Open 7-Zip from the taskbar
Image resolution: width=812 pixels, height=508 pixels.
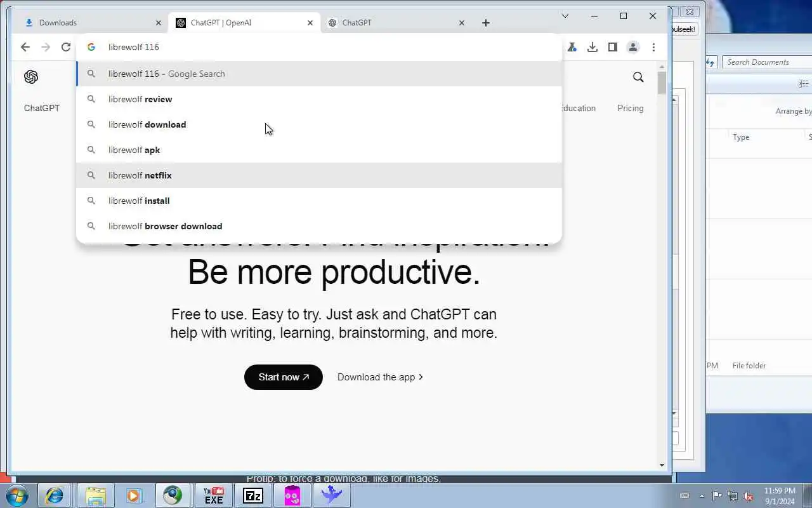click(253, 495)
